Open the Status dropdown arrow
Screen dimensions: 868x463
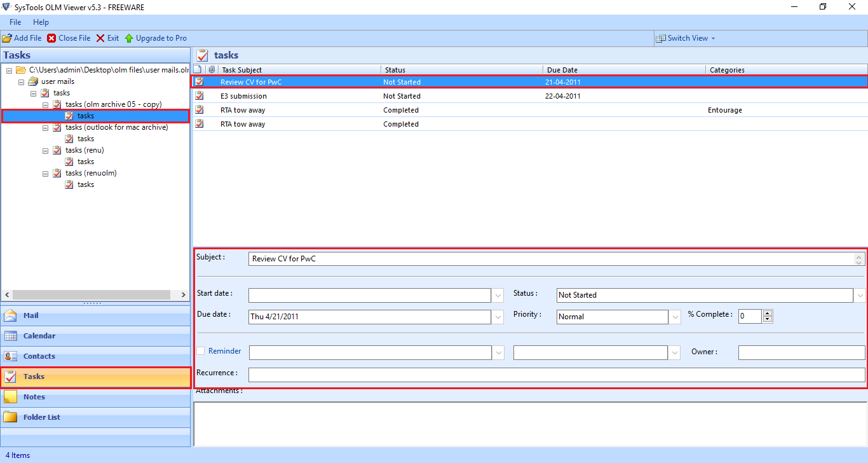point(860,295)
